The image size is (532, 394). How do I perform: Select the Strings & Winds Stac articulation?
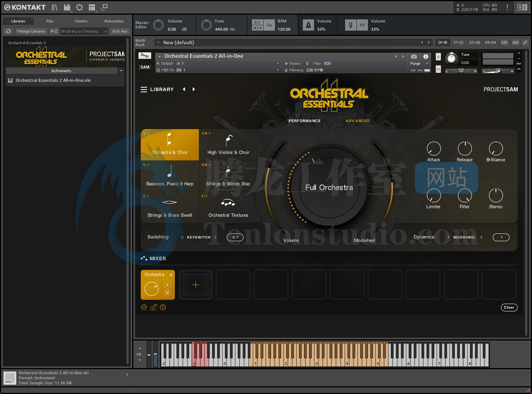point(228,176)
